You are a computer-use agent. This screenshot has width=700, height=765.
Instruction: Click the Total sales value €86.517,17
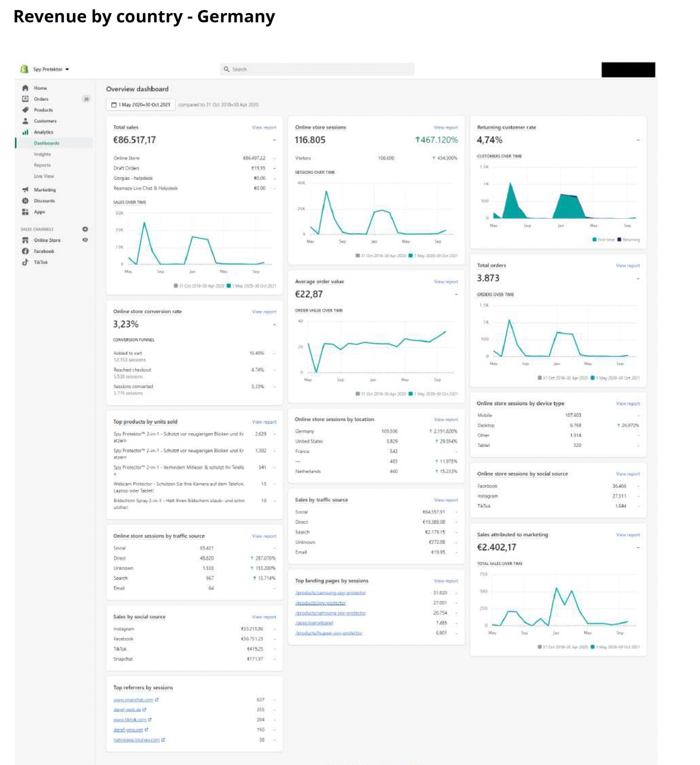coord(135,140)
